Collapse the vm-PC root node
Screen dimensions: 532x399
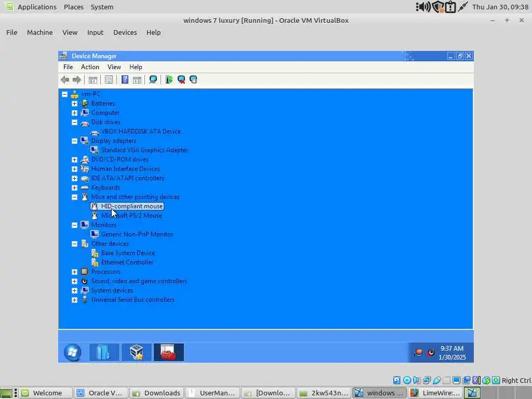pos(64,94)
